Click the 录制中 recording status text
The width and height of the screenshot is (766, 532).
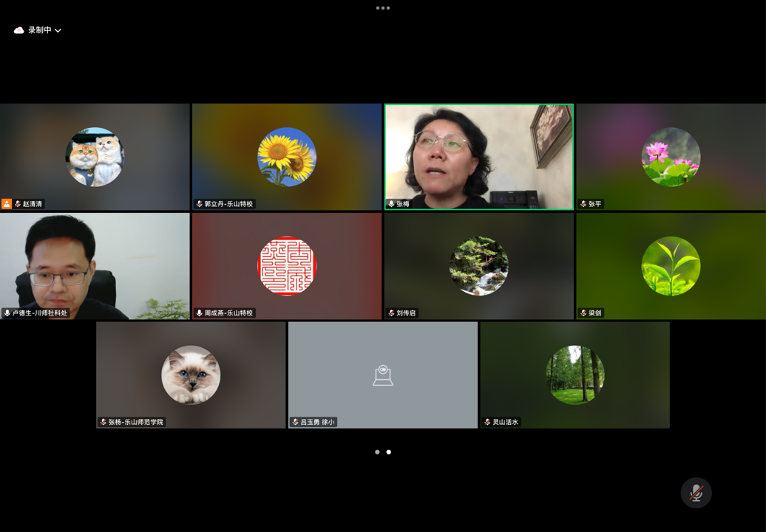click(40, 30)
